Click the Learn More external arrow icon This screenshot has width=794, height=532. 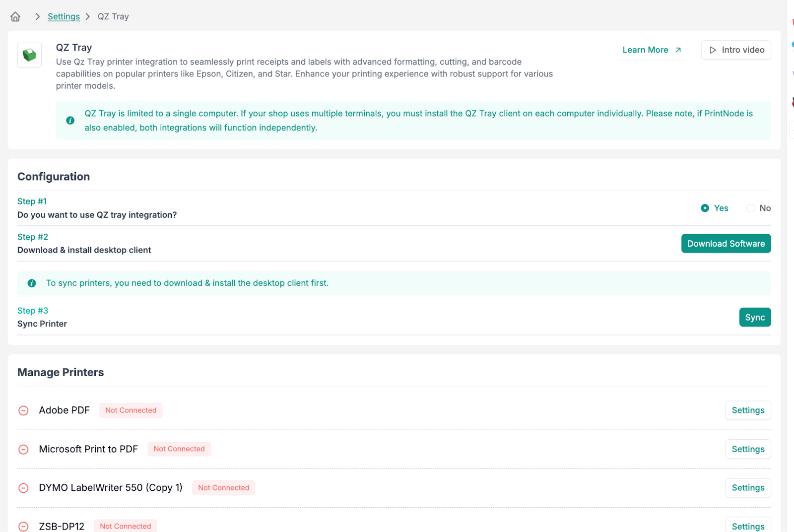point(678,50)
